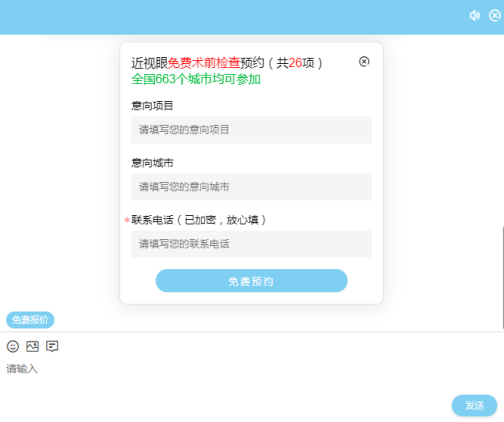Click the red 免费术前检查 heading text

click(x=204, y=63)
